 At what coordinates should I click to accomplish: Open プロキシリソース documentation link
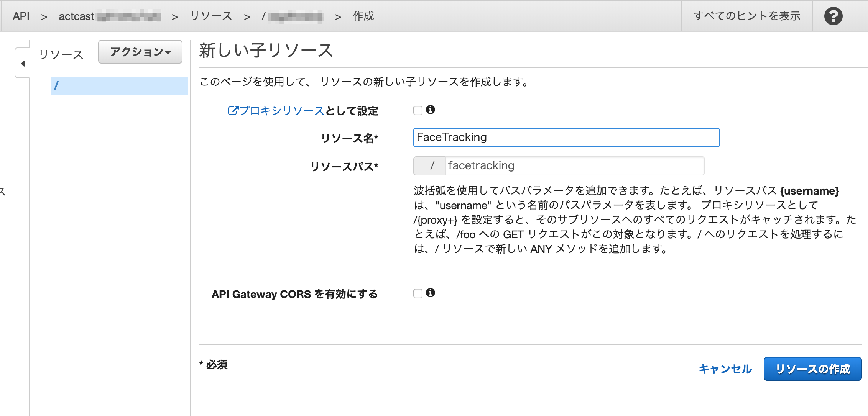(282, 111)
